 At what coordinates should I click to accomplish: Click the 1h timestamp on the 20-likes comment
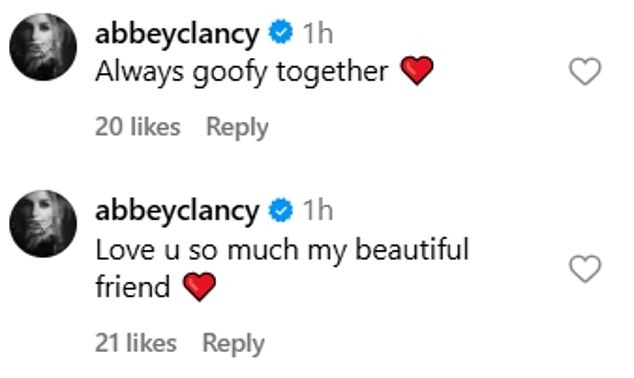(318, 33)
